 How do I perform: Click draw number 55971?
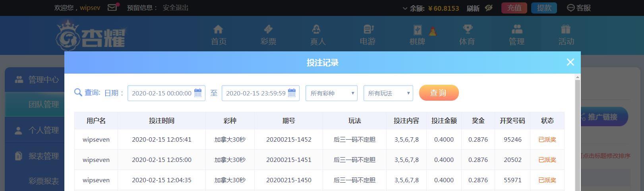tap(512, 180)
